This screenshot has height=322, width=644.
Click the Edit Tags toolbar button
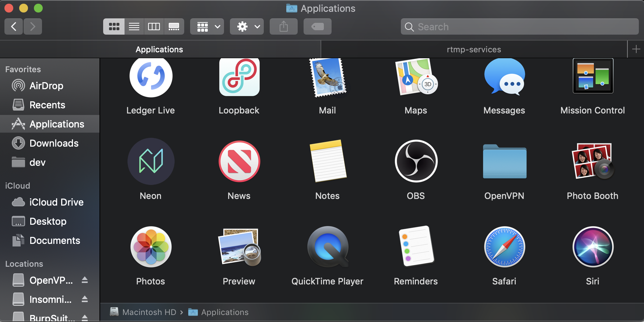[318, 27]
